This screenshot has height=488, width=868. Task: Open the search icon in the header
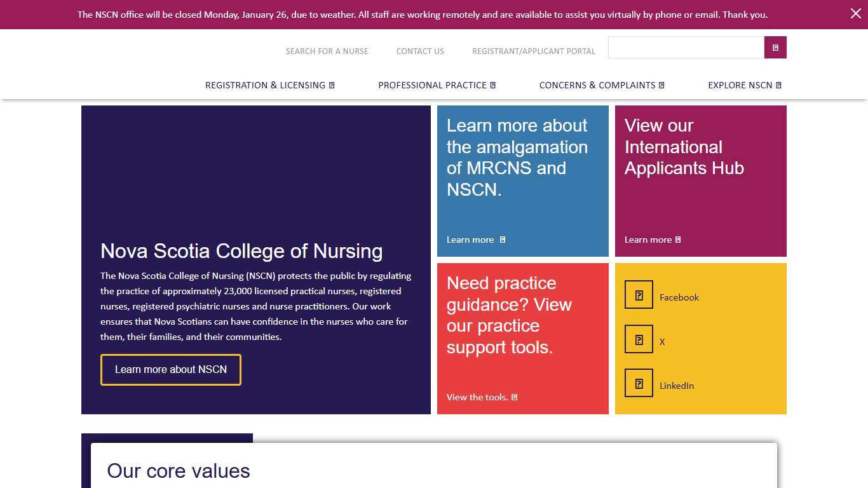click(x=775, y=47)
